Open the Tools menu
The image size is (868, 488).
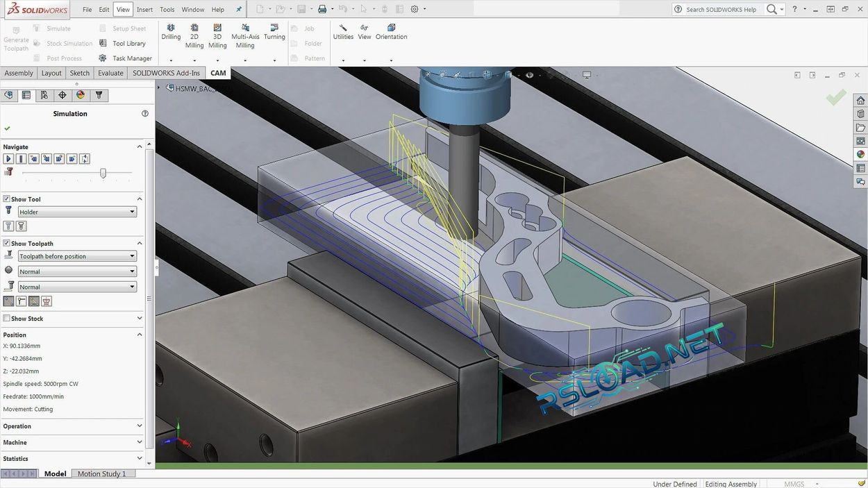[166, 9]
